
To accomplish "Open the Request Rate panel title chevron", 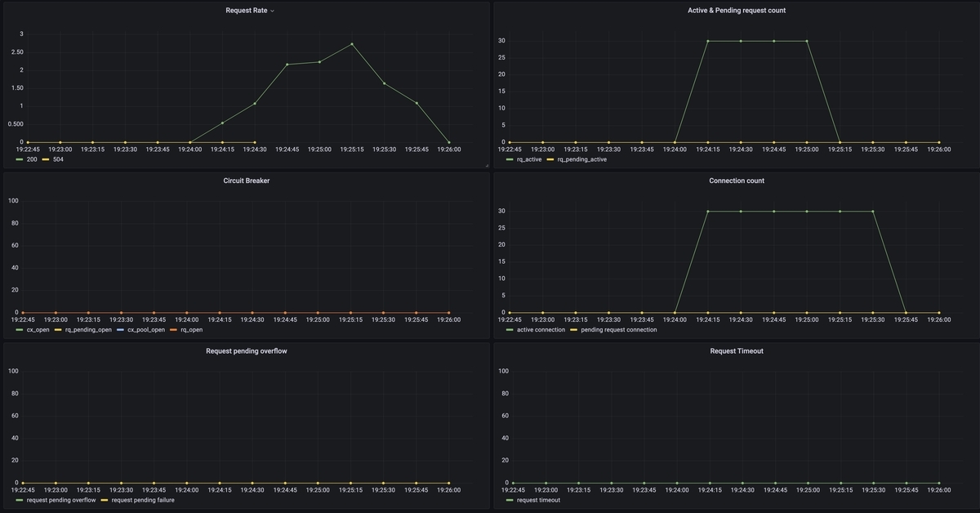I will [x=272, y=11].
